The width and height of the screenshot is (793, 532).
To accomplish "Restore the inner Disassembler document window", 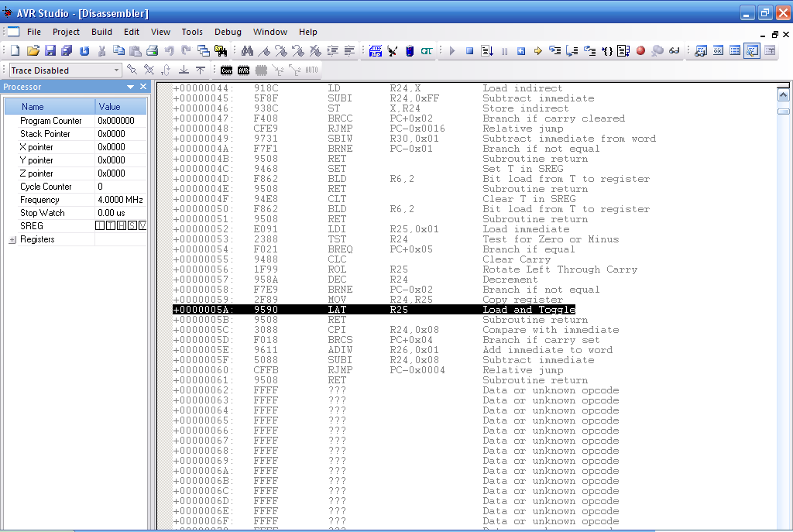I will (x=774, y=34).
